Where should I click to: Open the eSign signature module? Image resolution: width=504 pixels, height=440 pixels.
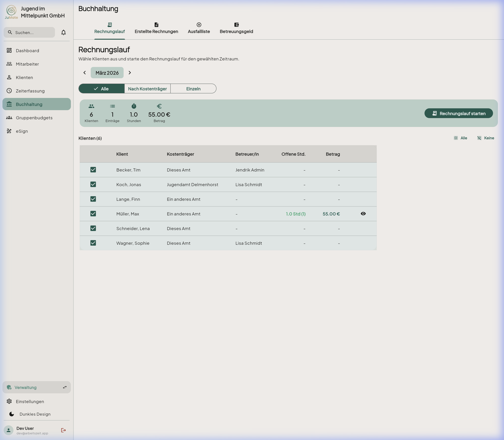tap(22, 131)
